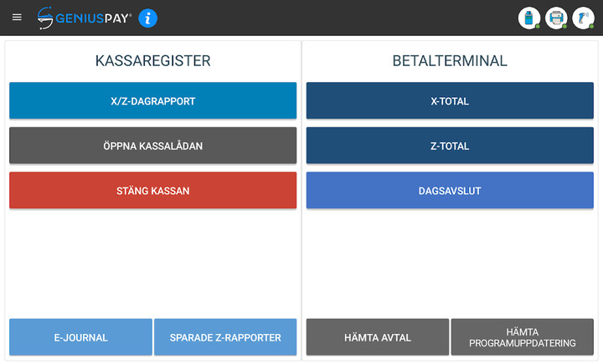The image size is (603, 364).
Task: Run Z-Total on the payment terminal
Action: tap(450, 146)
